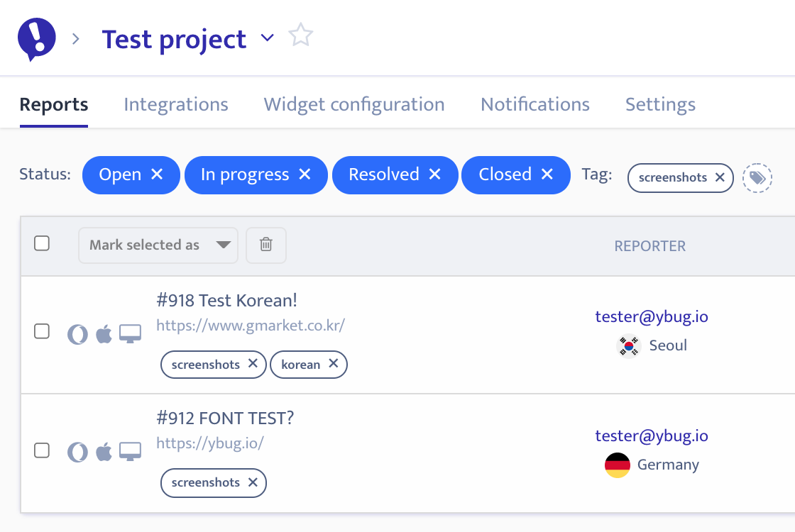Remove the In progress status filter
795x532 pixels.
coord(305,174)
